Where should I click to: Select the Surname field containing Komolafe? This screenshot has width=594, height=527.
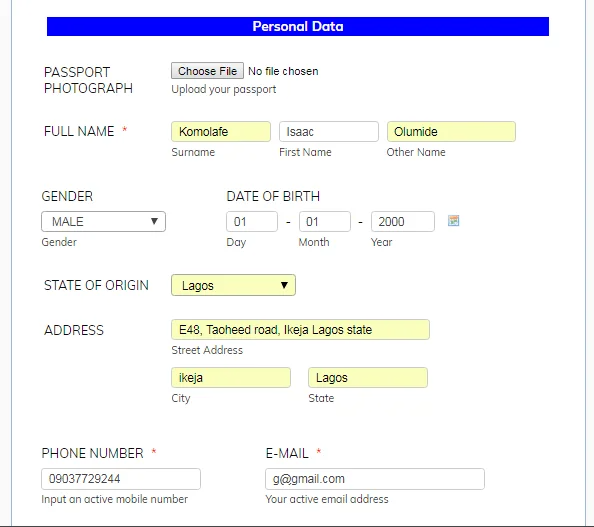[221, 132]
